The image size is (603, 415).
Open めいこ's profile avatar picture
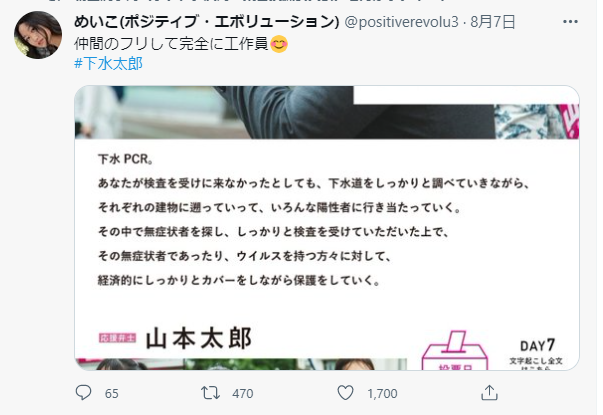38,35
